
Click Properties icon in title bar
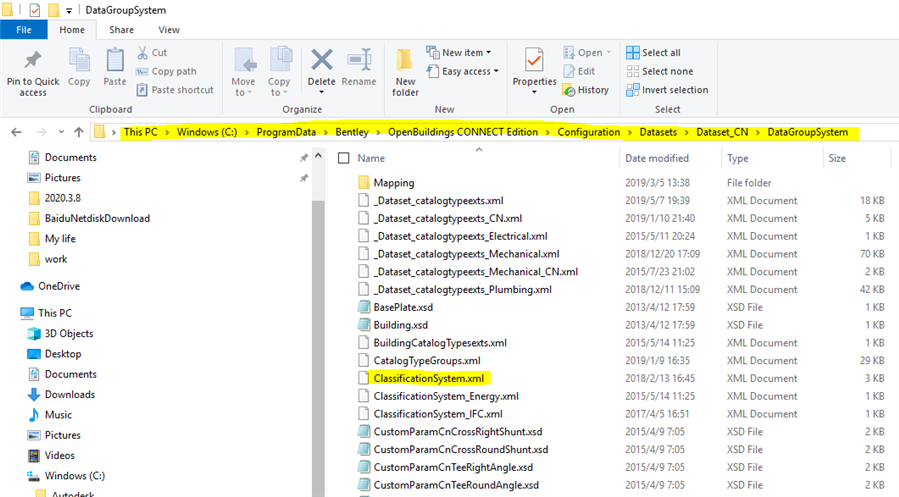pos(34,10)
